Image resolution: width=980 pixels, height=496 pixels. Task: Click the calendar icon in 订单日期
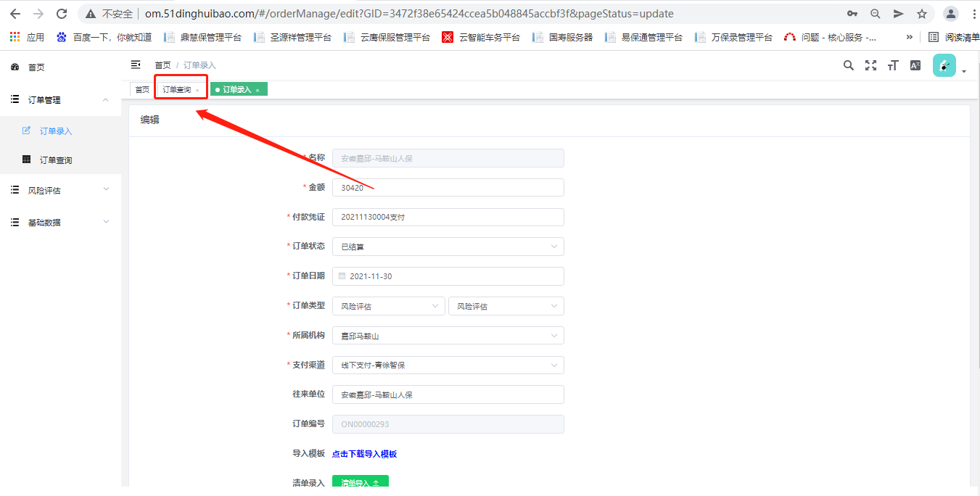click(342, 276)
